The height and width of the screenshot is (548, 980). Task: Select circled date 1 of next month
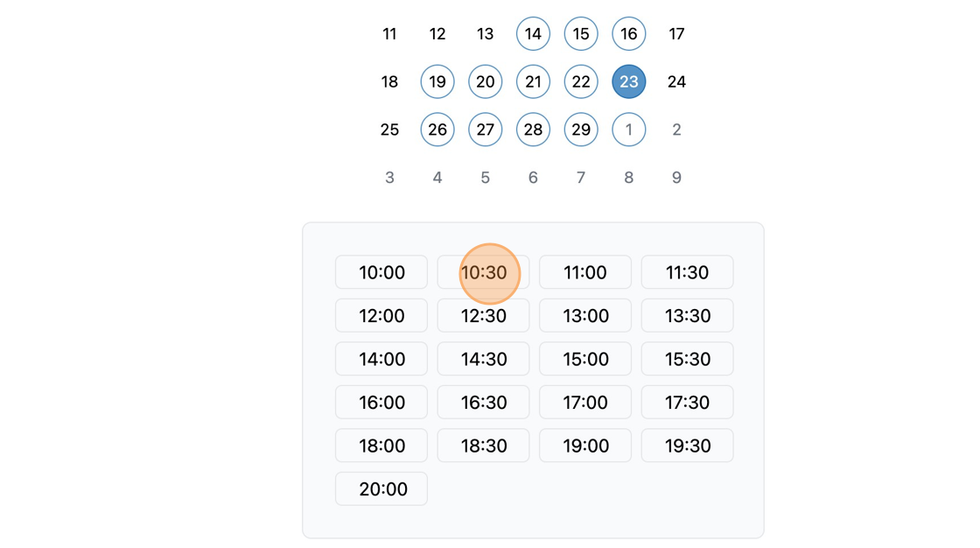click(x=629, y=130)
